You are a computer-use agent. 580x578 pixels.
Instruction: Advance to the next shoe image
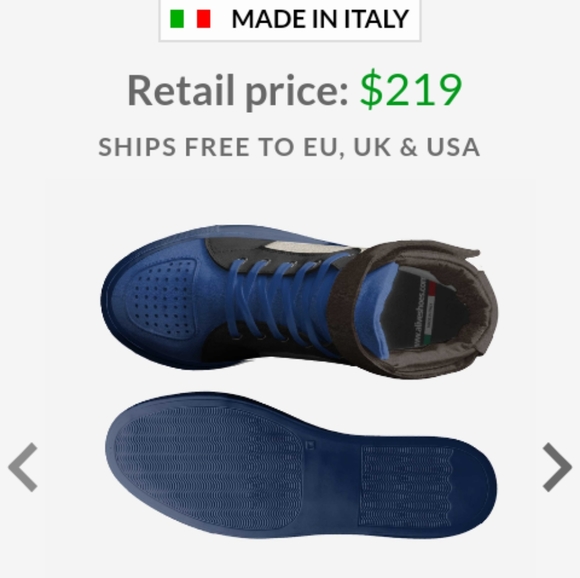557,467
